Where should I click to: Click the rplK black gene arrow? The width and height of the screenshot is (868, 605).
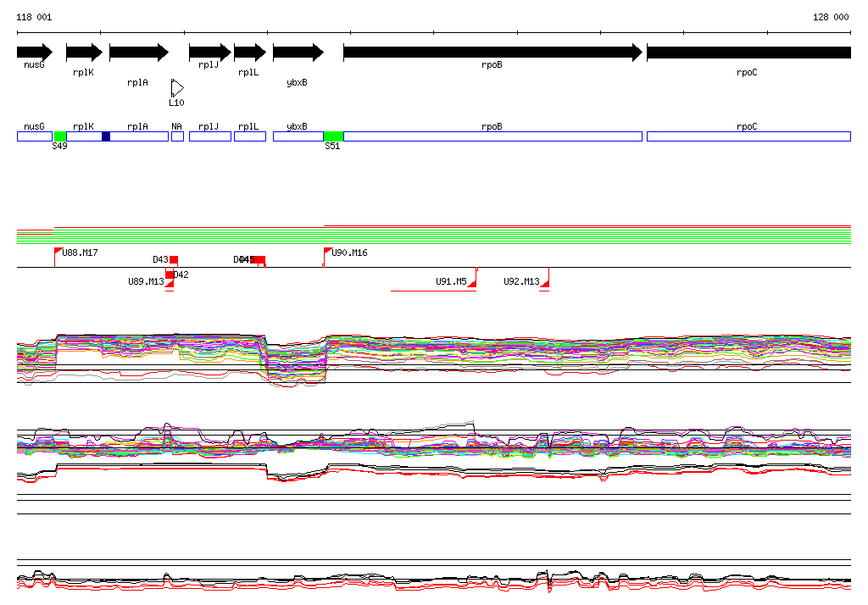(x=84, y=53)
